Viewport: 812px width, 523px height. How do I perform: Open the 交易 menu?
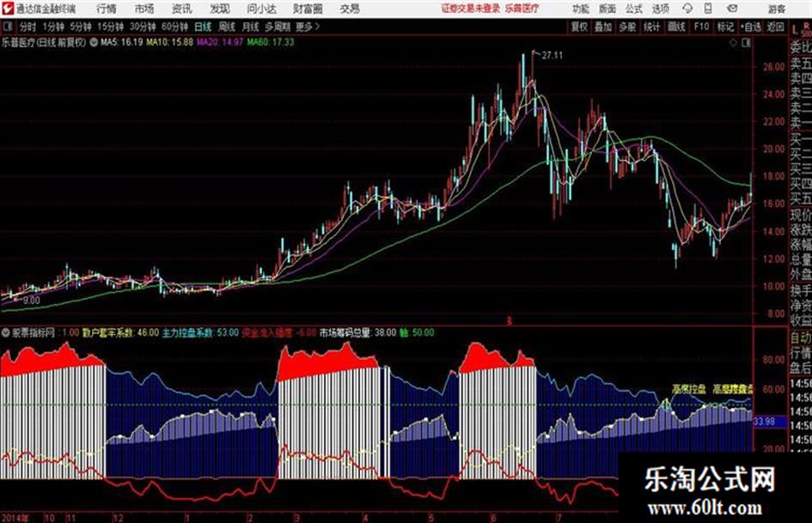tap(350, 9)
